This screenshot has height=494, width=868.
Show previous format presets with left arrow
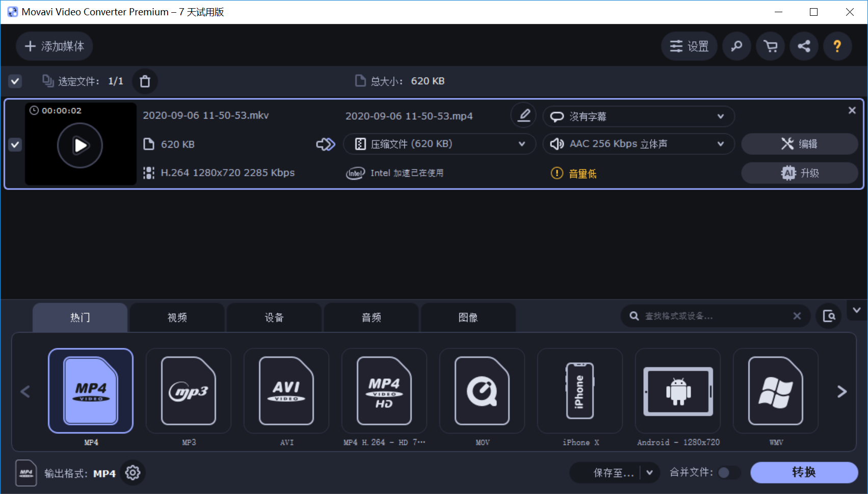(25, 392)
